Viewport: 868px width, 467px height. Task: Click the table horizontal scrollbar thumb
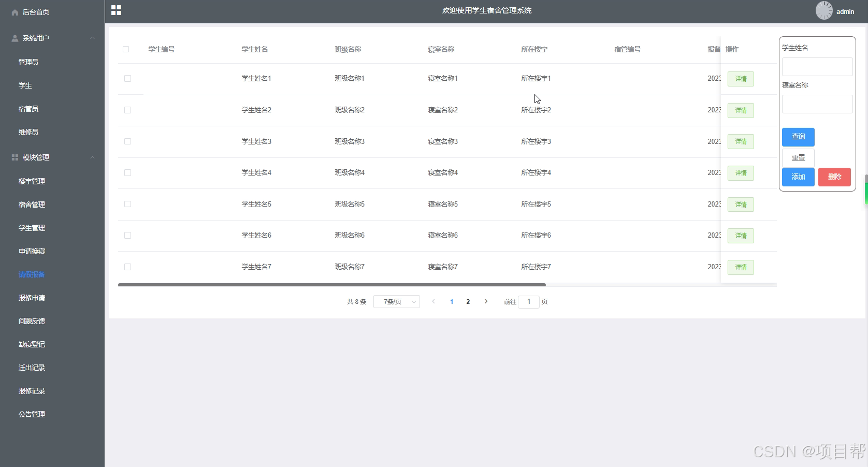tap(332, 285)
